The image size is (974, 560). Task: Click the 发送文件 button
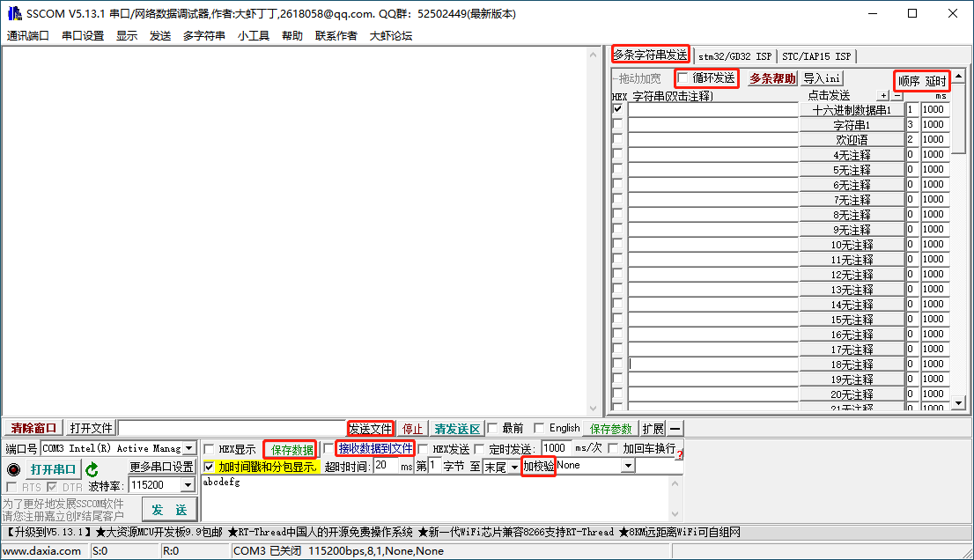point(370,429)
